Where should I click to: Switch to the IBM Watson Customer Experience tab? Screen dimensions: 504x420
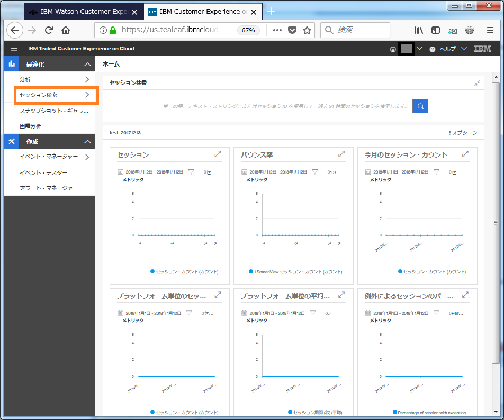(x=84, y=12)
